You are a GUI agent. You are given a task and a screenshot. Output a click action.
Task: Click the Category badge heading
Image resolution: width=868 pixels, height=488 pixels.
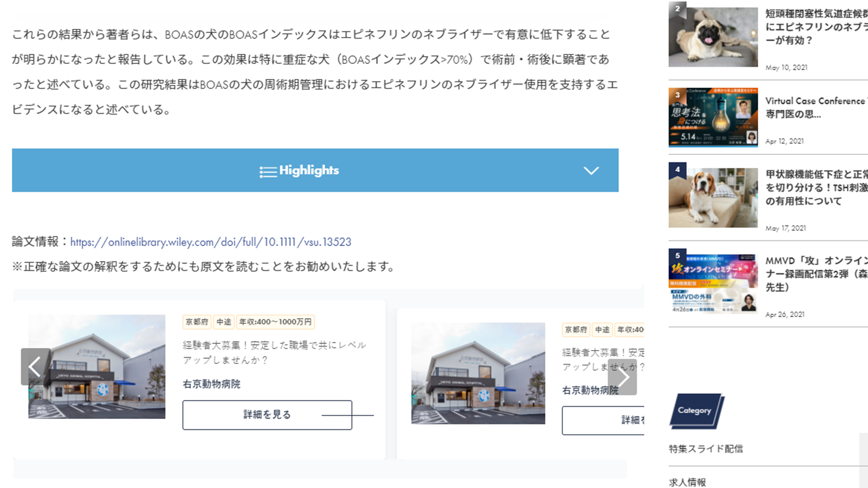pyautogui.click(x=695, y=411)
